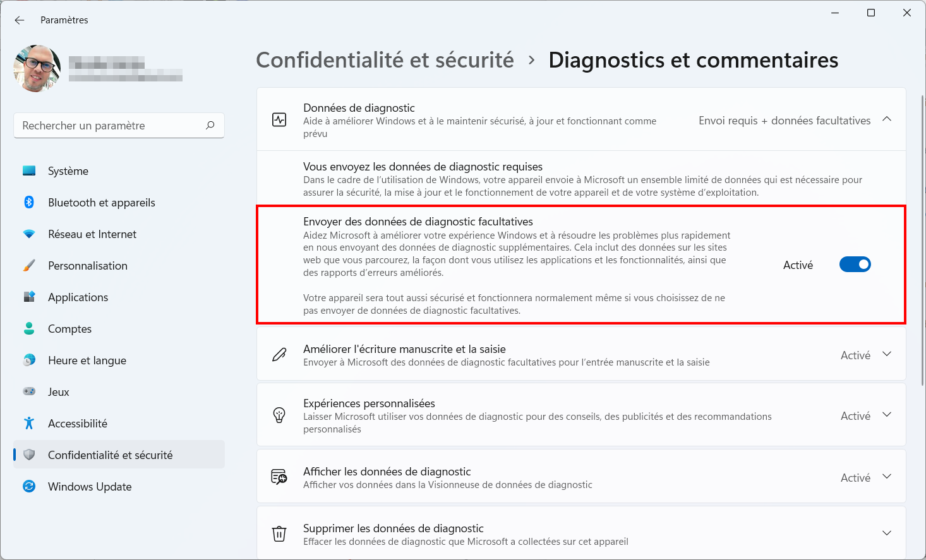Click the Personnalisation paintbrush icon
Screen dimensions: 926x560
click(x=29, y=265)
